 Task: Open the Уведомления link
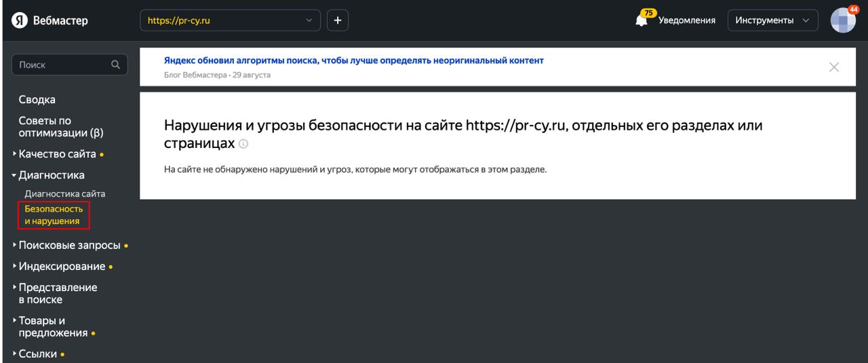coord(687,20)
